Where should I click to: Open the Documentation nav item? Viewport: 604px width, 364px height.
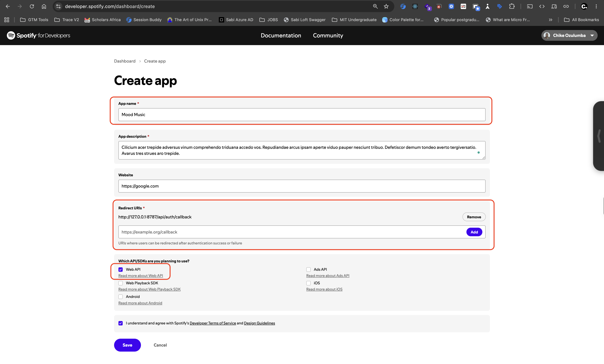pos(281,35)
